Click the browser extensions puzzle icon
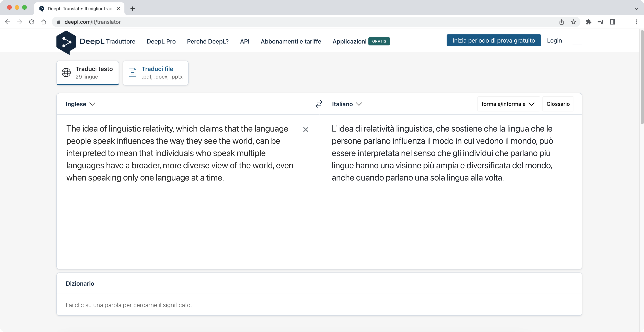This screenshot has width=644, height=332. tap(589, 22)
